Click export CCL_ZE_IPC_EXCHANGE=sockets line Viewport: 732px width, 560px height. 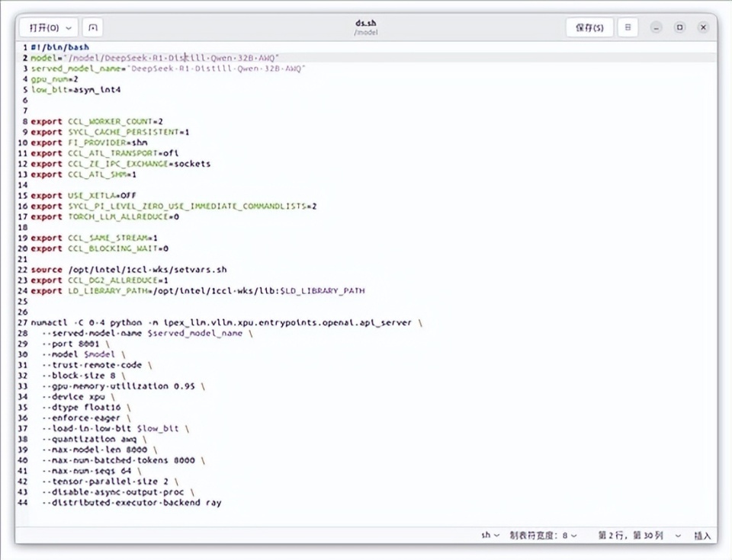[120, 164]
